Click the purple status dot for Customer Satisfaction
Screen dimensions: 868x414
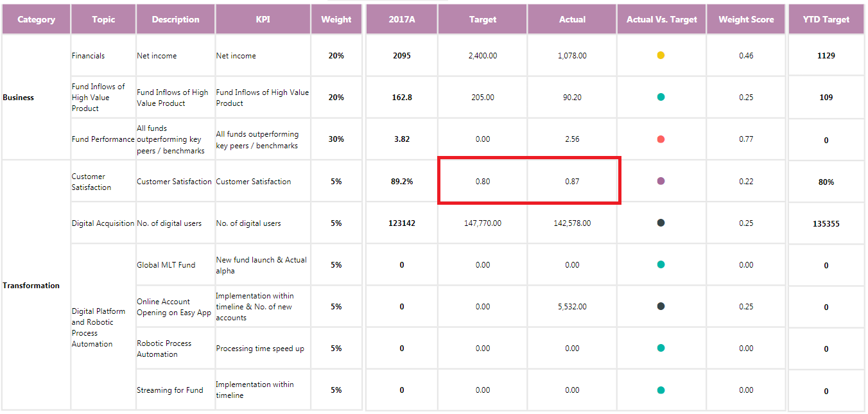(x=661, y=181)
